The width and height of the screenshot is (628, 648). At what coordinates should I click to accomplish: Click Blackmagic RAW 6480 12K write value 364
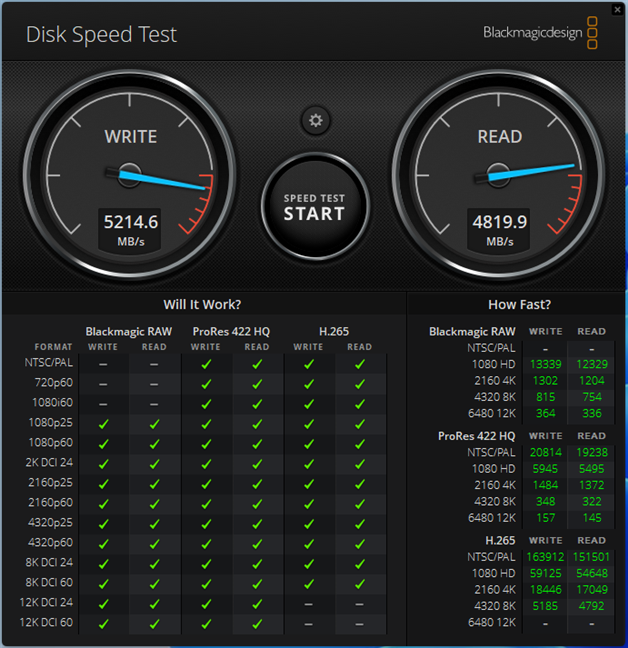tap(545, 413)
